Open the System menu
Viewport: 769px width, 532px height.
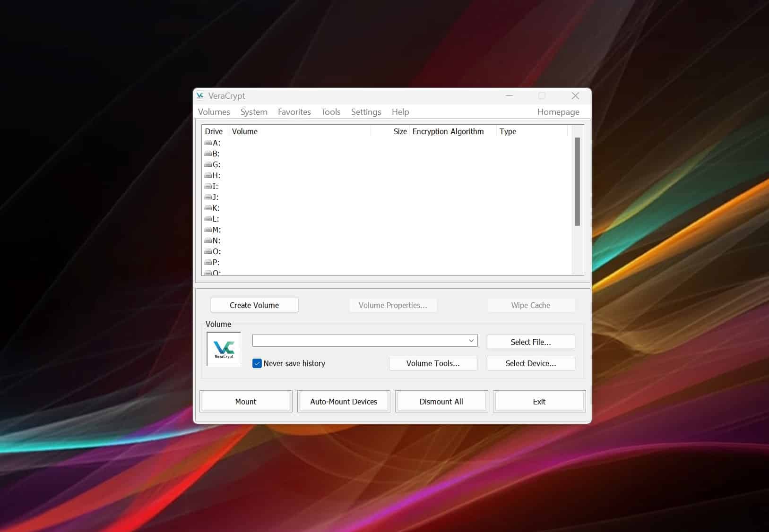(x=254, y=112)
